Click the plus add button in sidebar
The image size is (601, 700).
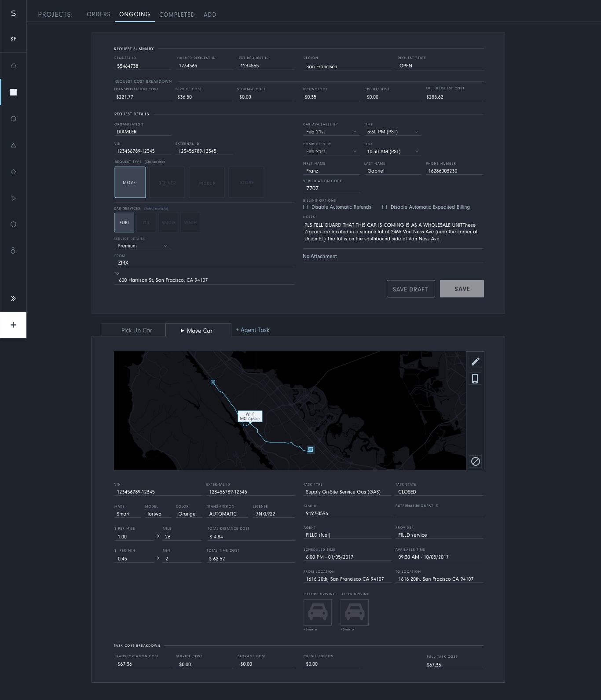[x=13, y=325]
